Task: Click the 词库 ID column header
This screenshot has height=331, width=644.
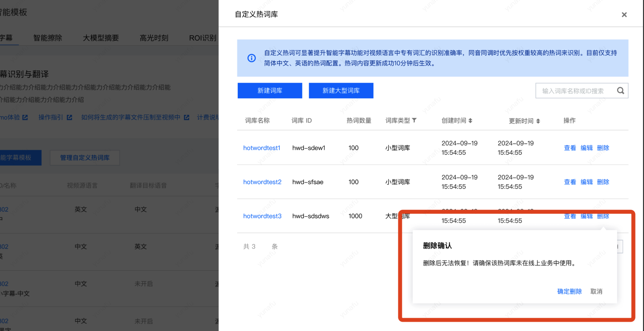Action: [x=301, y=121]
